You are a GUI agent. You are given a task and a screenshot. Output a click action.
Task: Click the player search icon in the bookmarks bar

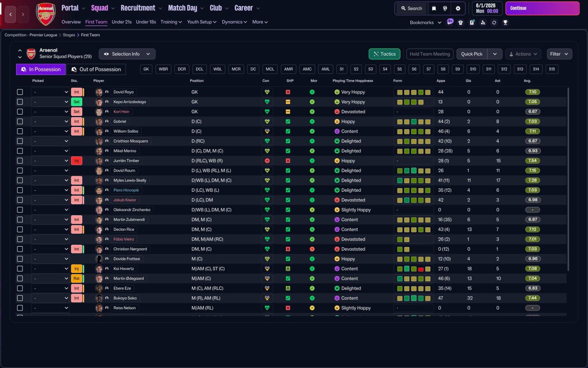click(x=483, y=23)
